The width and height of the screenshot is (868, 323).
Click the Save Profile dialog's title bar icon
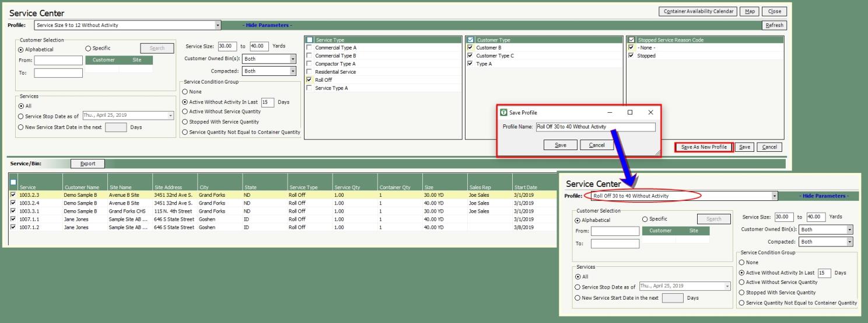[504, 112]
